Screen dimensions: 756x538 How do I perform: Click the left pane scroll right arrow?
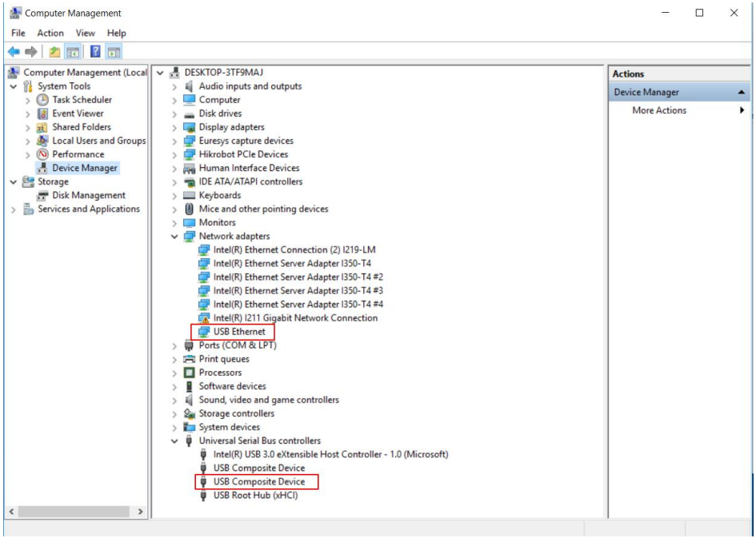pyautogui.click(x=140, y=511)
